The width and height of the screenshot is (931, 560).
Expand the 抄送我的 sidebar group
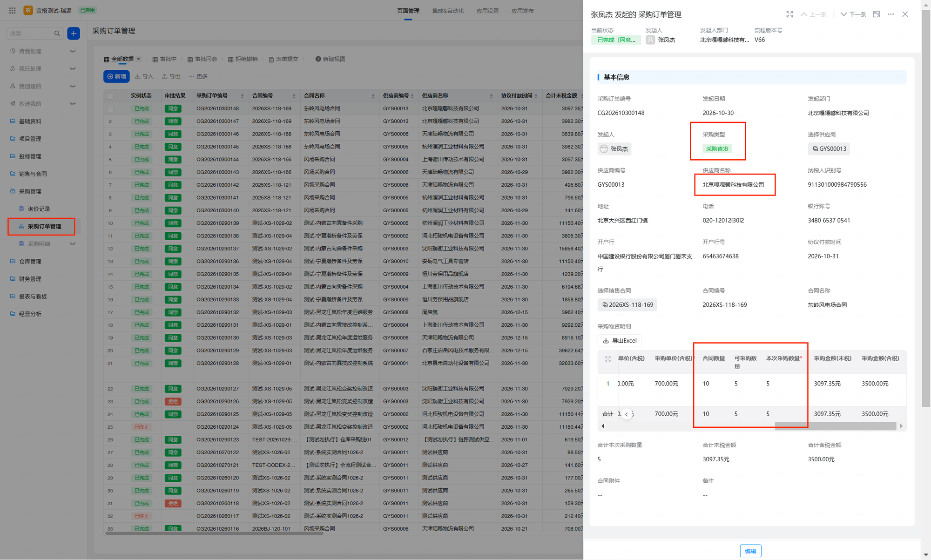73,104
